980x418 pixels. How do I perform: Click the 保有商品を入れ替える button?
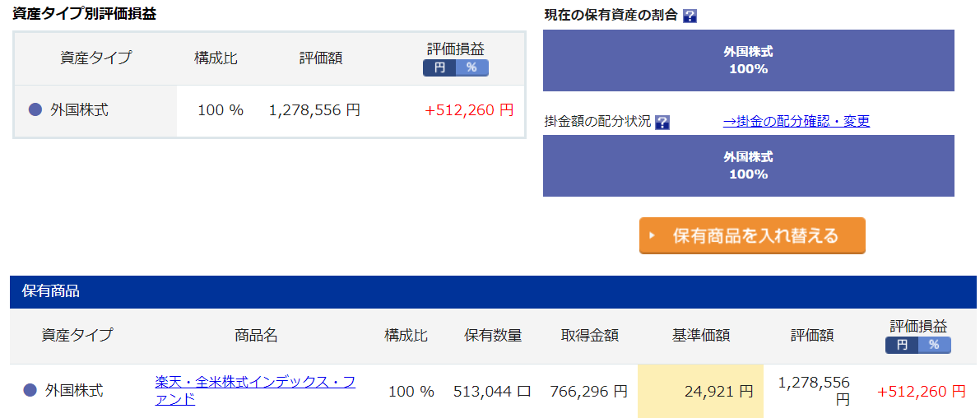[752, 235]
